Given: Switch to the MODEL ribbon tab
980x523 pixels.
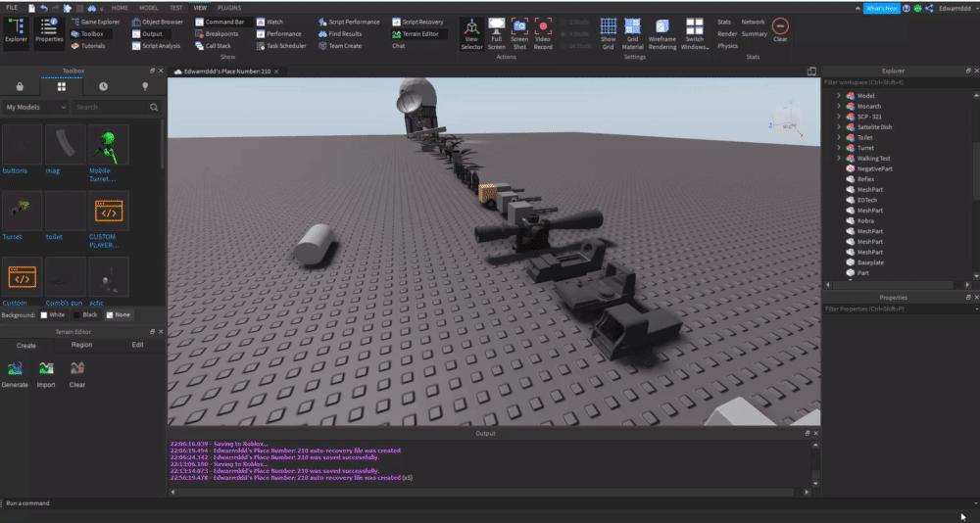Looking at the screenshot, I should click(x=149, y=8).
